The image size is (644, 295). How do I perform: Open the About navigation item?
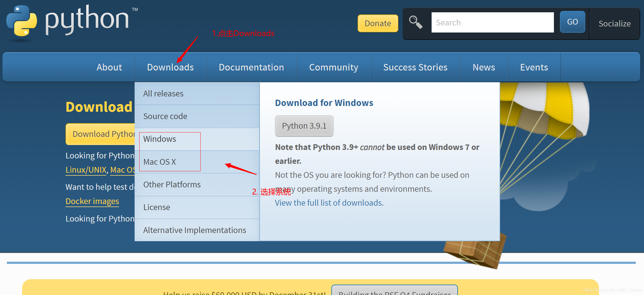point(109,67)
